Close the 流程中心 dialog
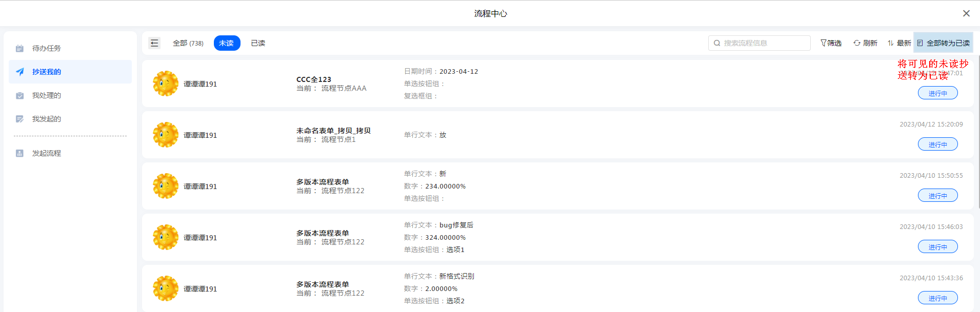 [x=966, y=13]
